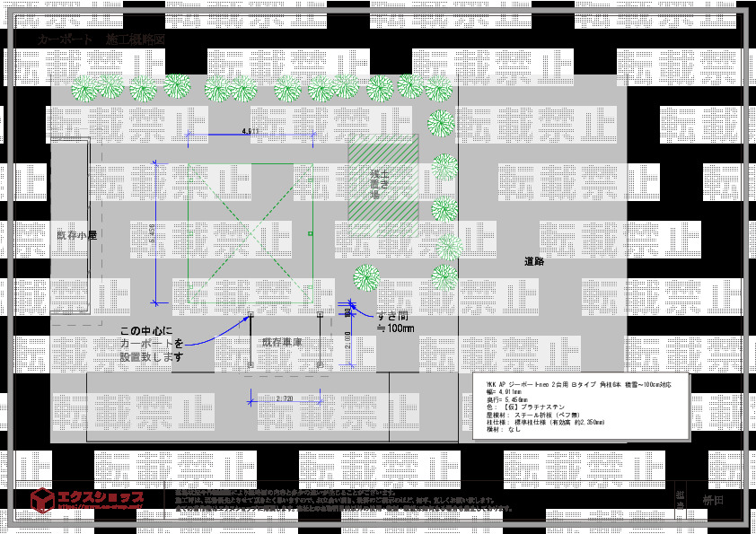Image resolution: width=756 pixels, height=534 pixels.
Task: Select the 4.911 width dimension line
Action: (251, 135)
